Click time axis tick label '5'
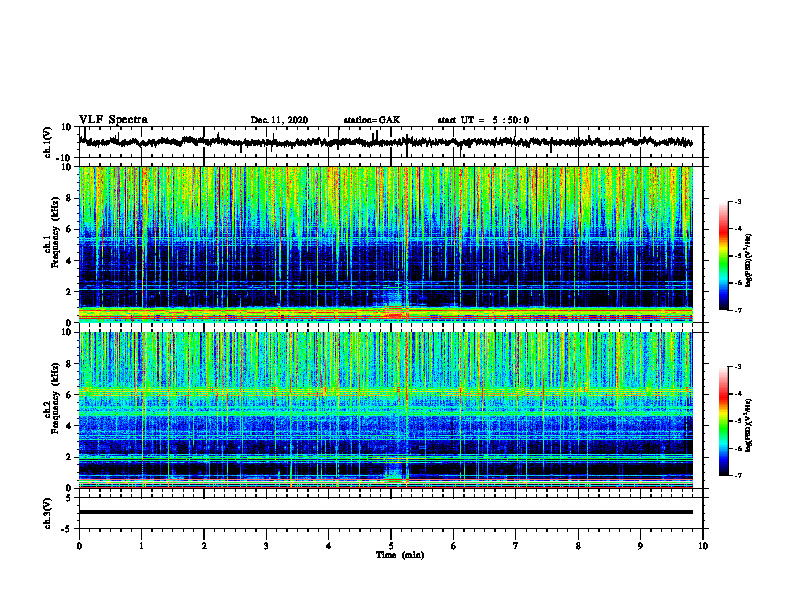Image resolution: width=792 pixels, height=612 pixels. point(391,546)
